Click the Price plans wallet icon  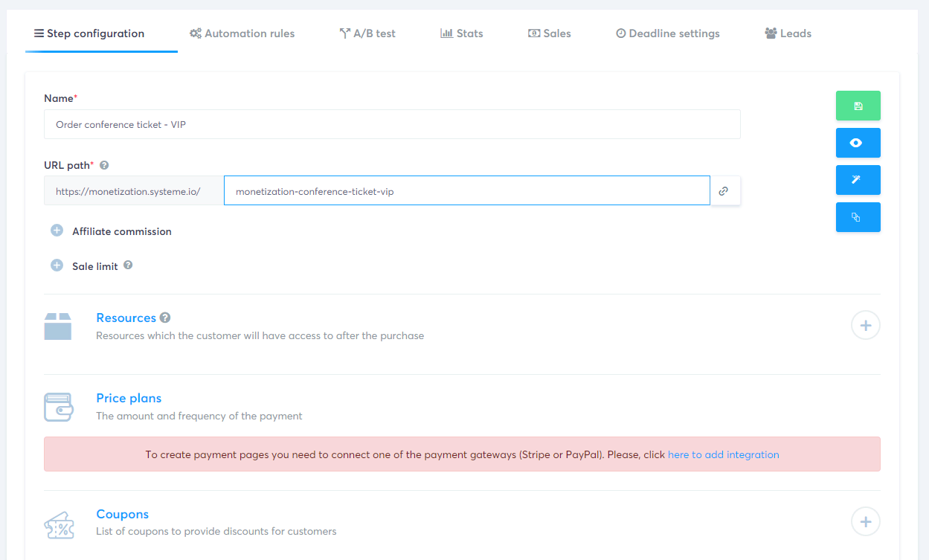point(58,407)
